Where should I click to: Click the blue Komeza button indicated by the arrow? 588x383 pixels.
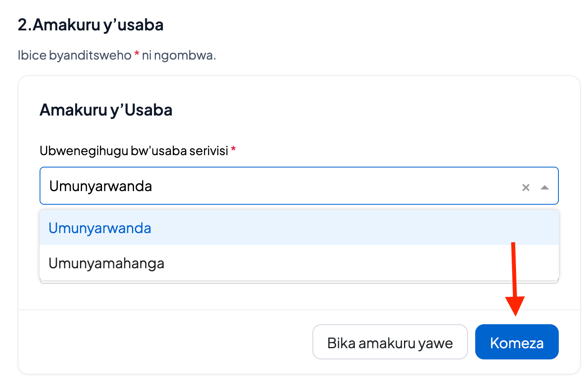(x=517, y=342)
